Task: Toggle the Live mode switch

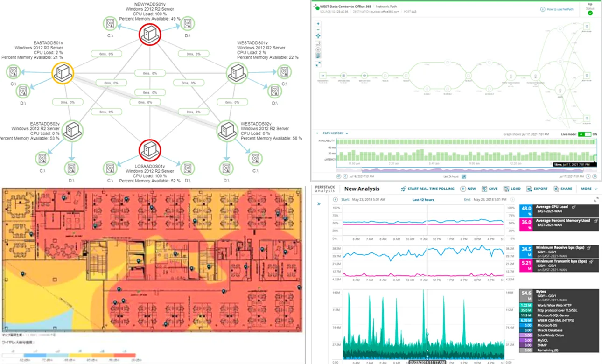Action: (584, 134)
